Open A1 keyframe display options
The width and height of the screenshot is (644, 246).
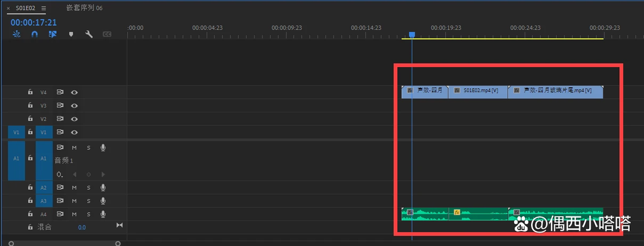(x=60, y=175)
